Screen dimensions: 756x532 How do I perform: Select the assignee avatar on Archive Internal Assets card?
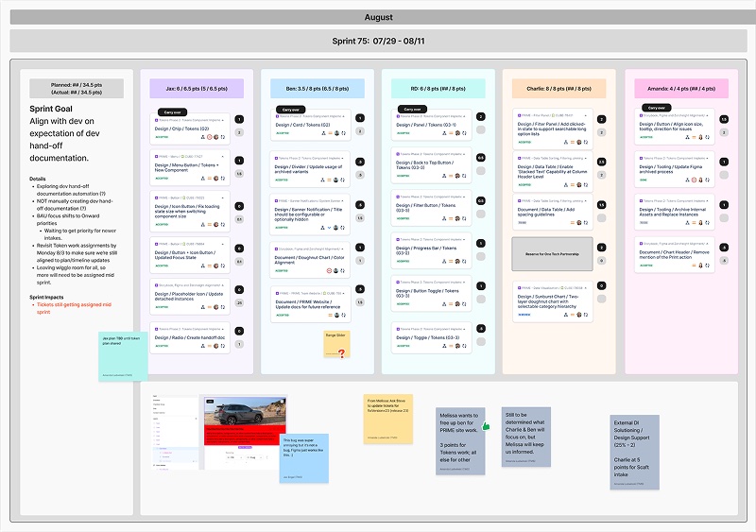700,222
